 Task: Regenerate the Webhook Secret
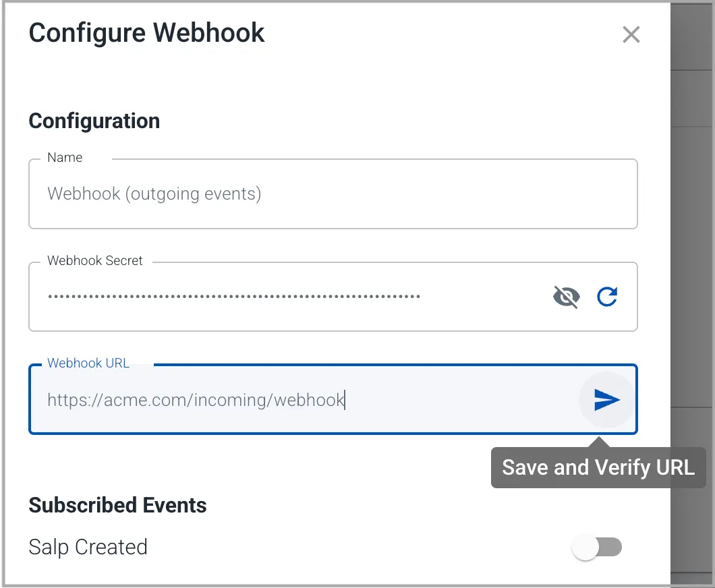(x=607, y=297)
